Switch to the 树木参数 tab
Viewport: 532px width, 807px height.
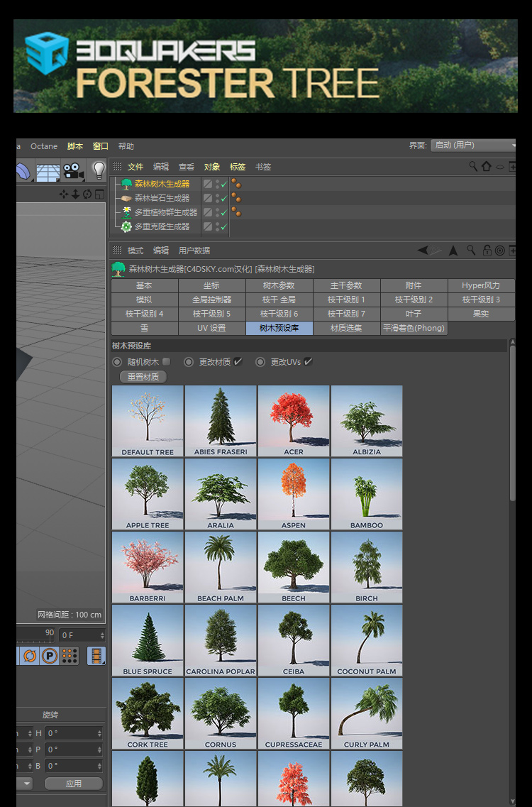coord(279,285)
